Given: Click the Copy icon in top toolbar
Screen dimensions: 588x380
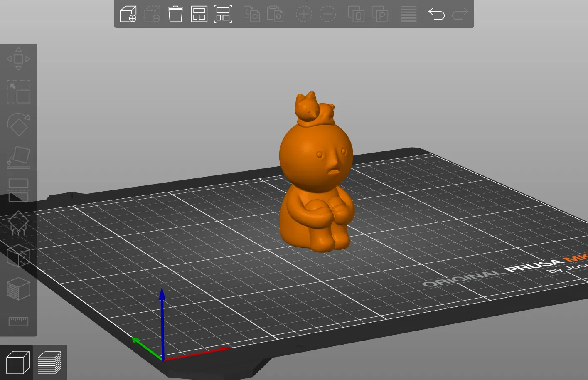Looking at the screenshot, I should click(x=251, y=14).
